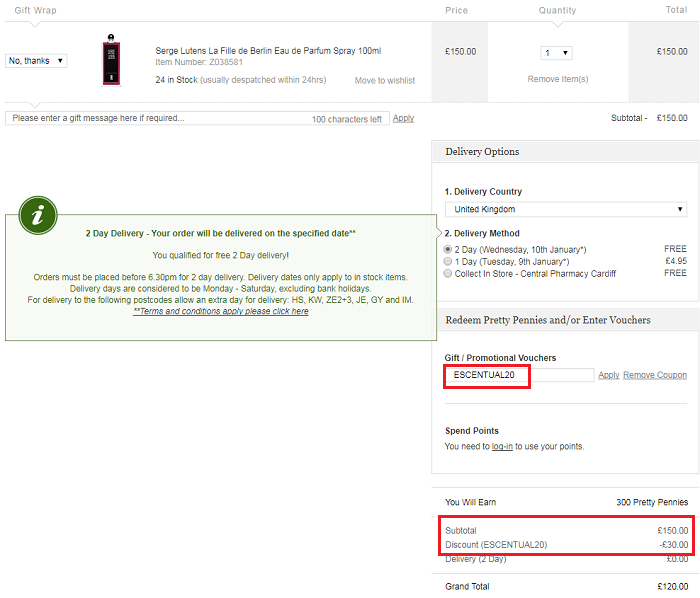Select Collect In Store Central Pharmacy Cardiff
This screenshot has width=700, height=598.
pyautogui.click(x=448, y=273)
